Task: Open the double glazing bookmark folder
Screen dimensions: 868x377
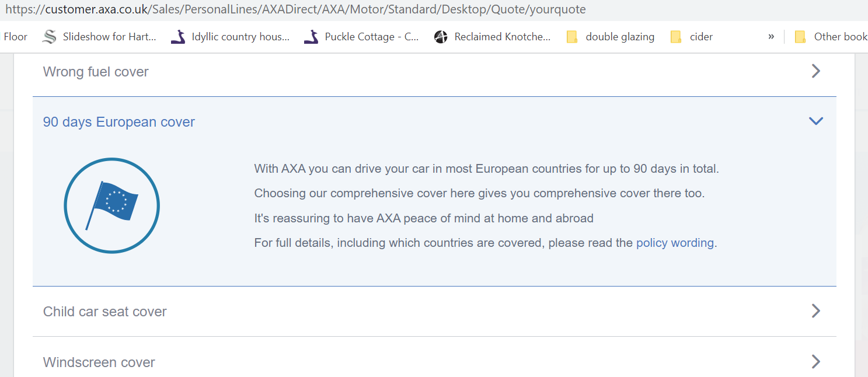Action: pos(611,37)
